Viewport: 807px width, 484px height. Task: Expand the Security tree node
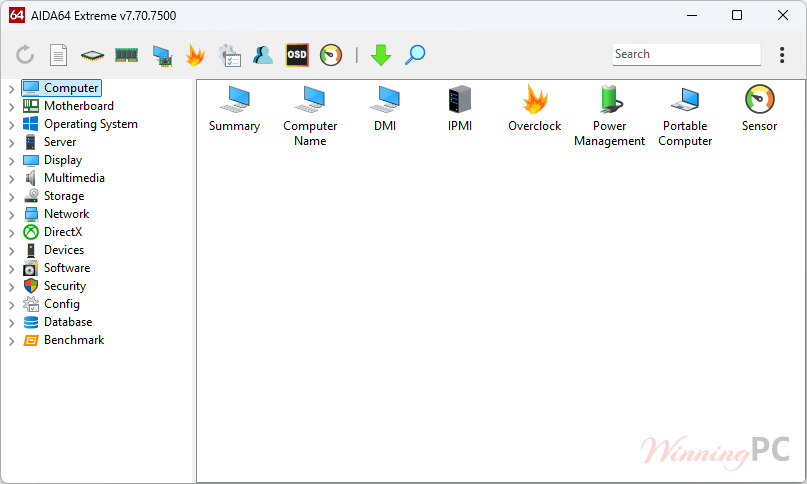11,287
